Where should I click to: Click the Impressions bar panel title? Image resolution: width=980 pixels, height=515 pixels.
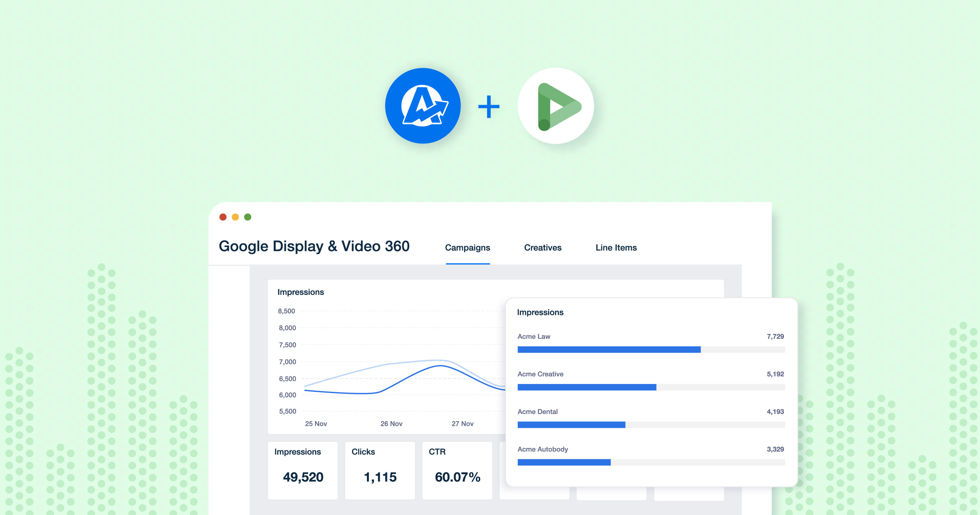(540, 312)
